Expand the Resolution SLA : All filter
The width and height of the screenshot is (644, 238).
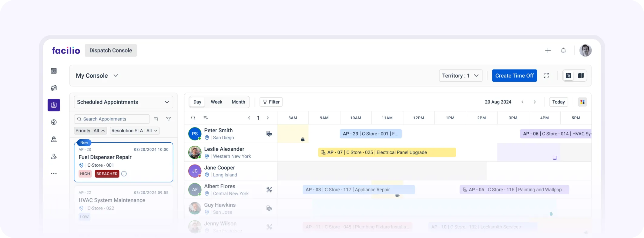pyautogui.click(x=135, y=131)
